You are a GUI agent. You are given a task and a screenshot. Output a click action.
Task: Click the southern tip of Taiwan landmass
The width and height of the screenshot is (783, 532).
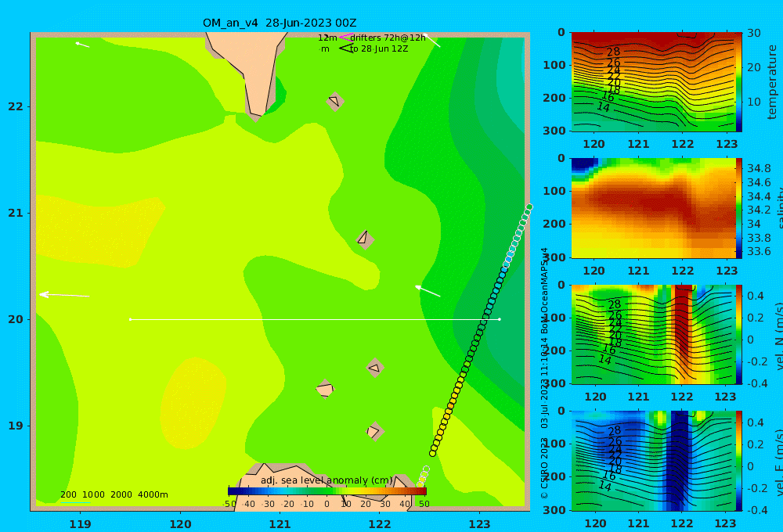pyautogui.click(x=256, y=116)
